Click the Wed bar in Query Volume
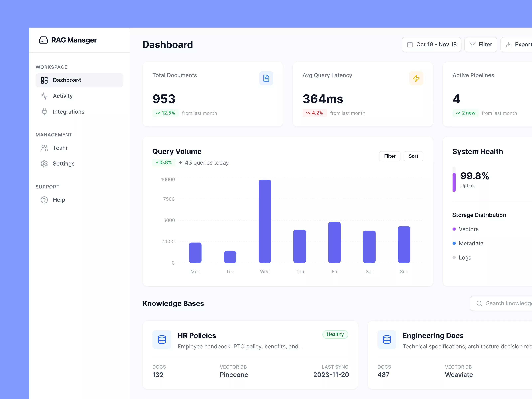The width and height of the screenshot is (532, 399). [265, 221]
